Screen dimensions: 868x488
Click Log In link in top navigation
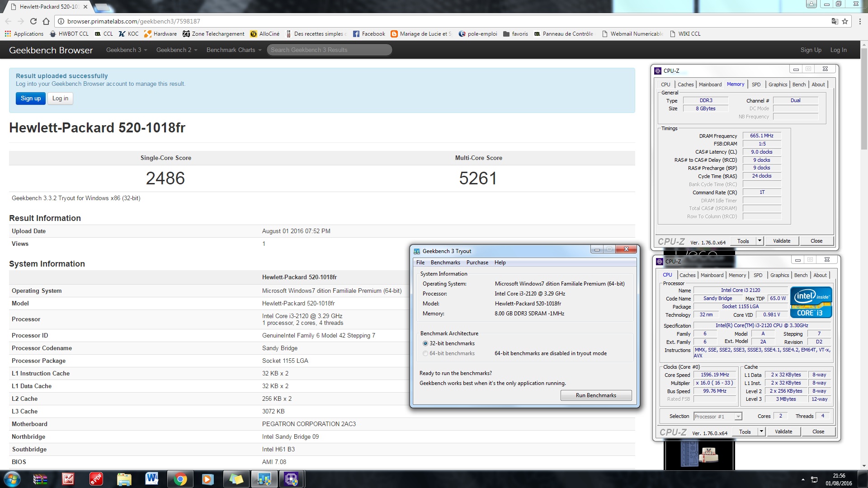click(x=838, y=50)
